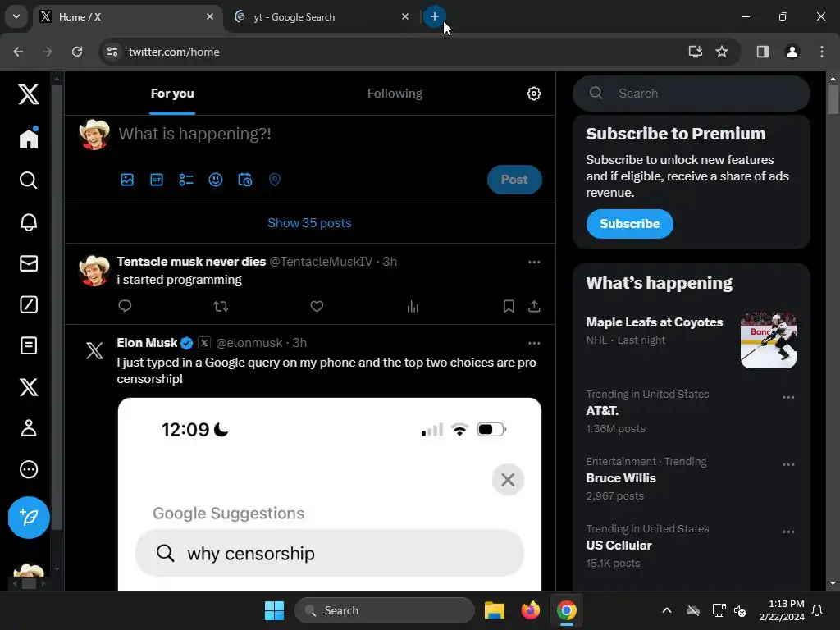Viewport: 840px width, 630px height.
Task: Open Notifications bell in sidebar
Action: (x=29, y=221)
